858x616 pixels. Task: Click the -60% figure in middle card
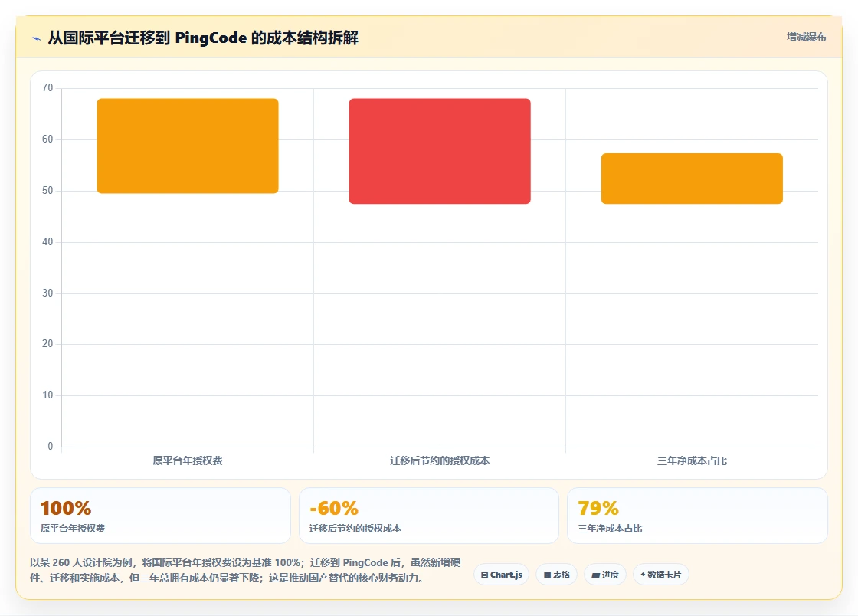point(334,508)
